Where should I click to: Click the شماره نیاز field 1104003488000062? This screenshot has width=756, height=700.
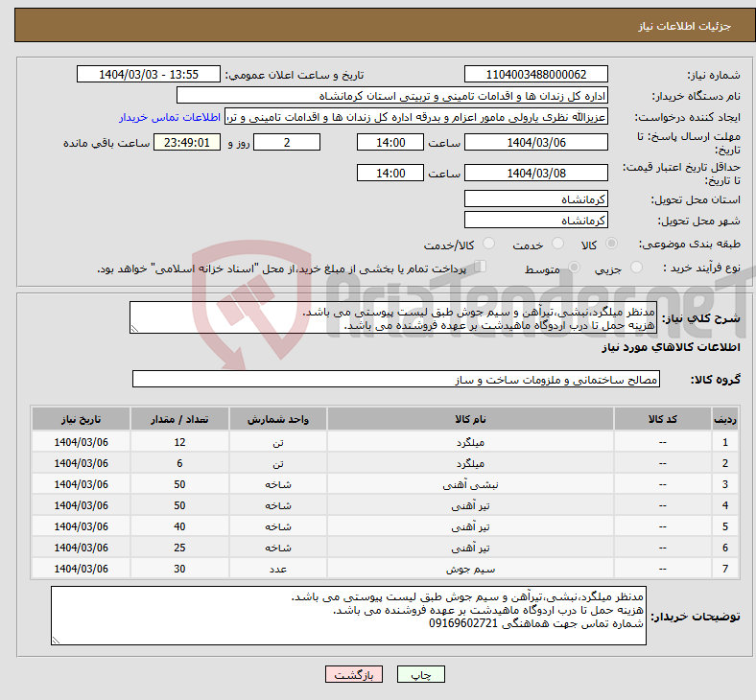click(x=535, y=74)
